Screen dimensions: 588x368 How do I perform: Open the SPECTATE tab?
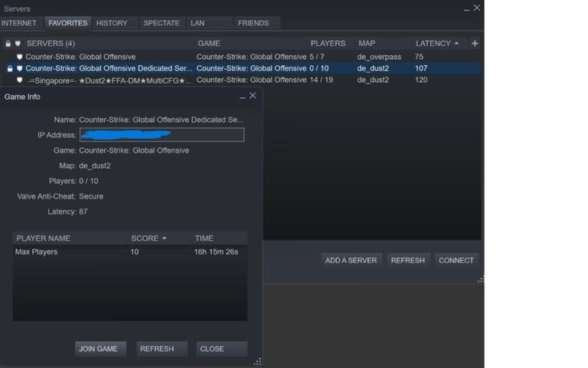(x=162, y=23)
